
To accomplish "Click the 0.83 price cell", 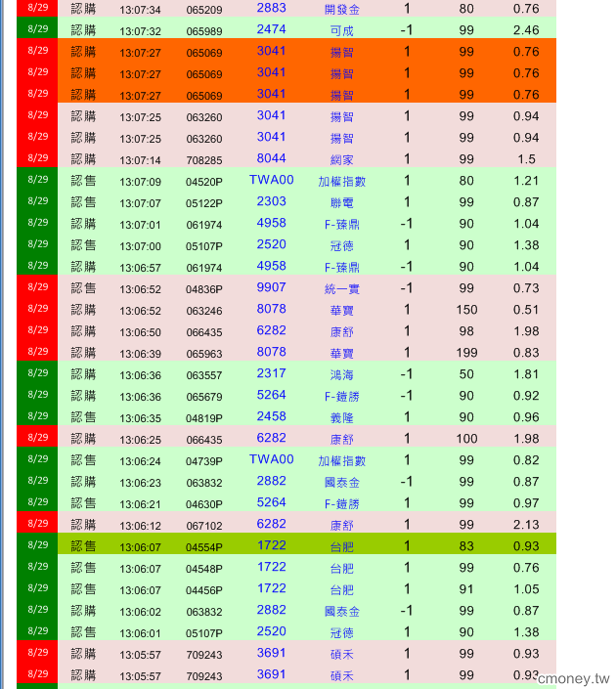I will pos(526,353).
